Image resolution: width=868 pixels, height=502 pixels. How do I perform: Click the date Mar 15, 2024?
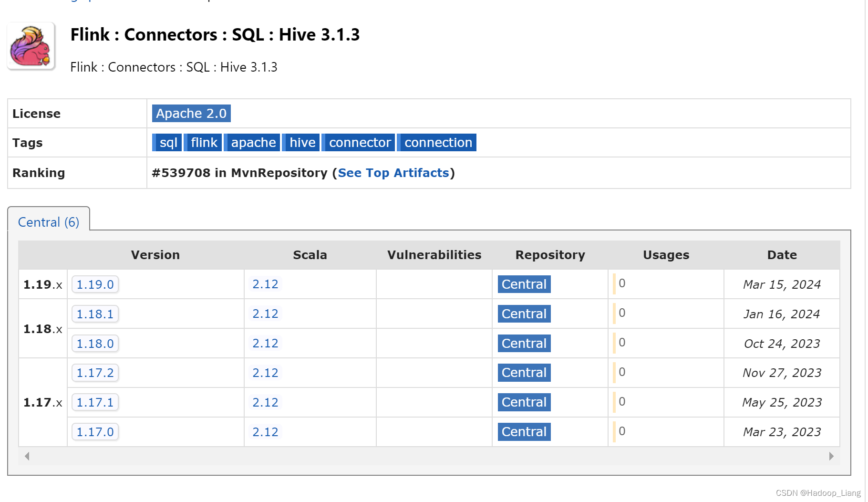tap(782, 284)
